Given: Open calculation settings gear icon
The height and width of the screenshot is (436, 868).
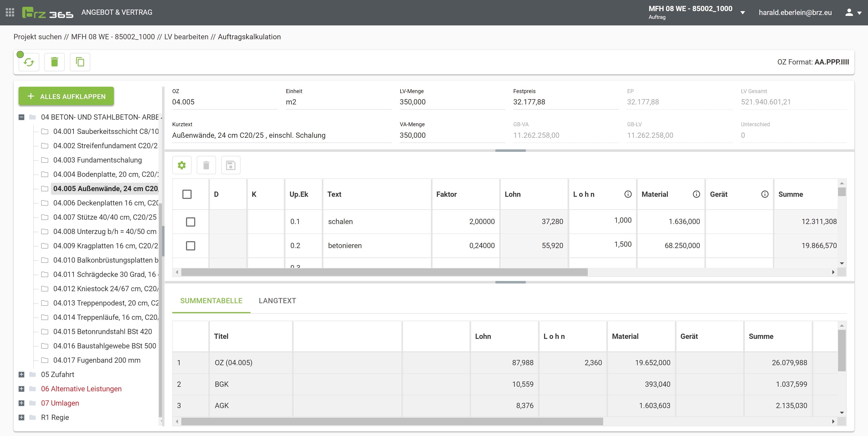Looking at the screenshot, I should click(182, 165).
